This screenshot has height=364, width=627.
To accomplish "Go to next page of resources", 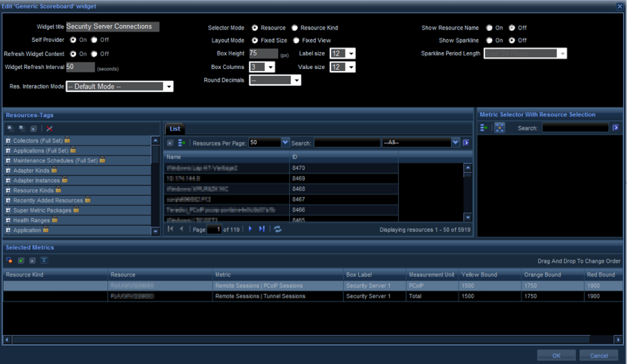I will (x=250, y=229).
